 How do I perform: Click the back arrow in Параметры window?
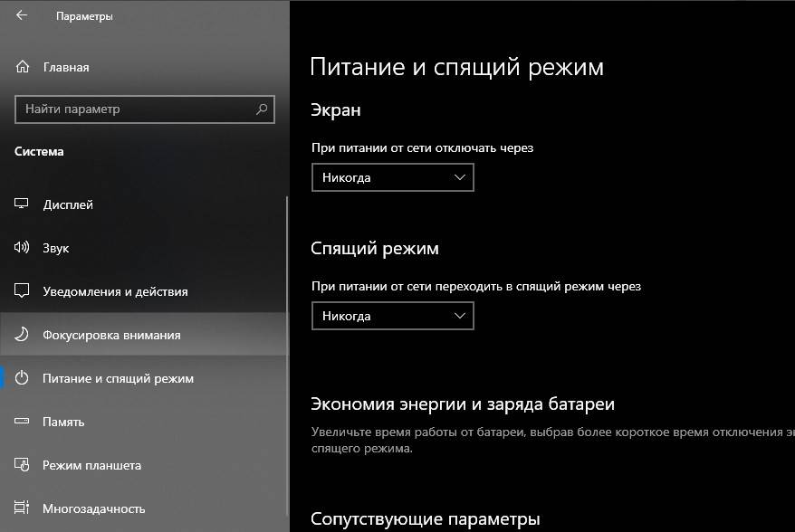[22, 16]
